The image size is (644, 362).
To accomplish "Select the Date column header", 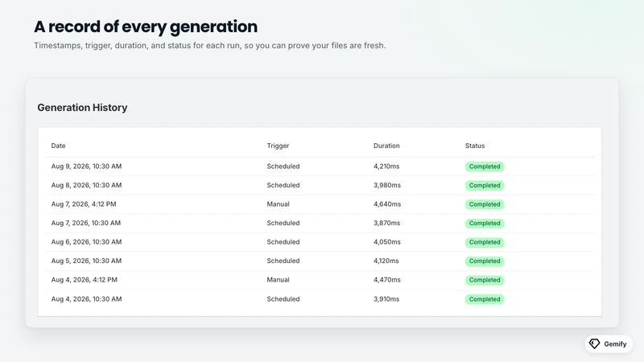I will coord(58,146).
